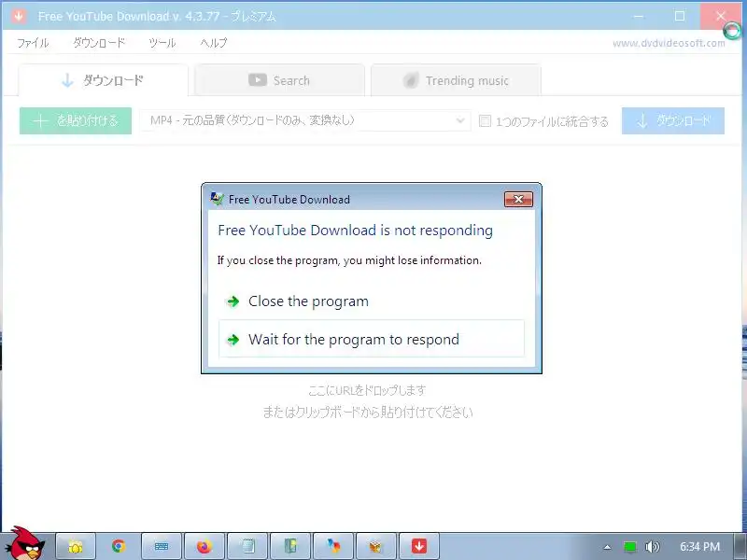Click the green paste URL button
The height and width of the screenshot is (560, 747).
[76, 121]
